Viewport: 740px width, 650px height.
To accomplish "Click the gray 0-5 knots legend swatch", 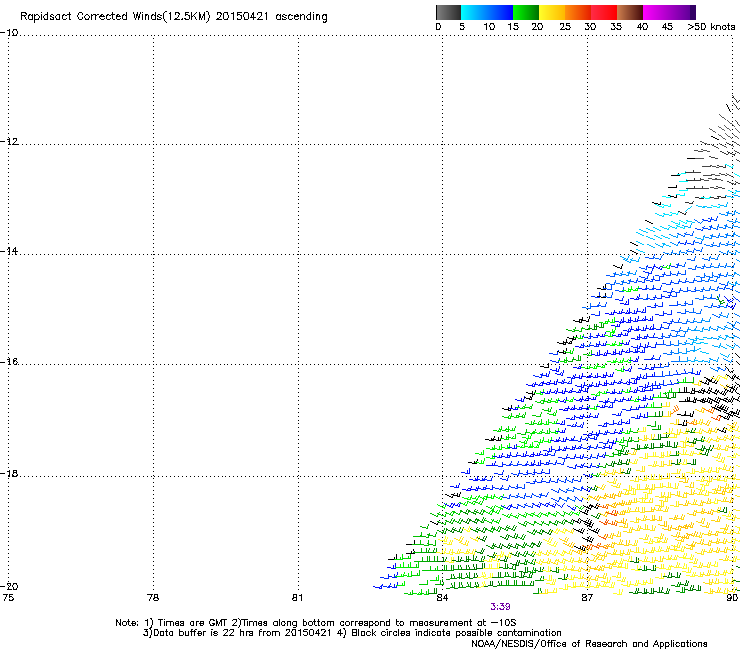I will point(448,12).
